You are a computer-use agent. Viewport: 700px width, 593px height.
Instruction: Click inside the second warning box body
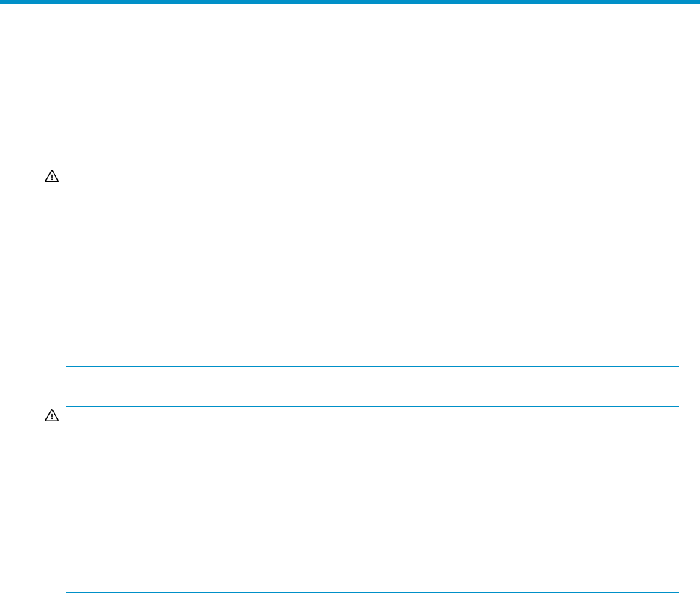click(x=372, y=499)
